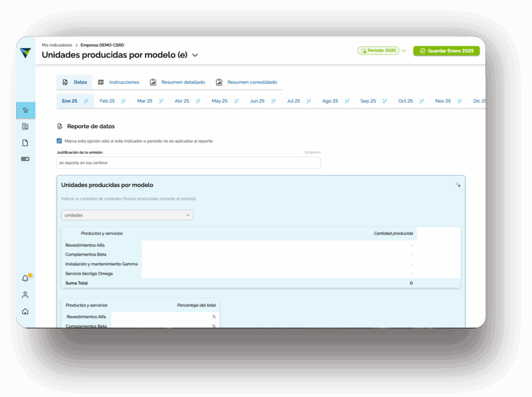This screenshot has height=397, width=532.
Task: Click the arrow icon next to Jun 25
Action: pos(273,101)
